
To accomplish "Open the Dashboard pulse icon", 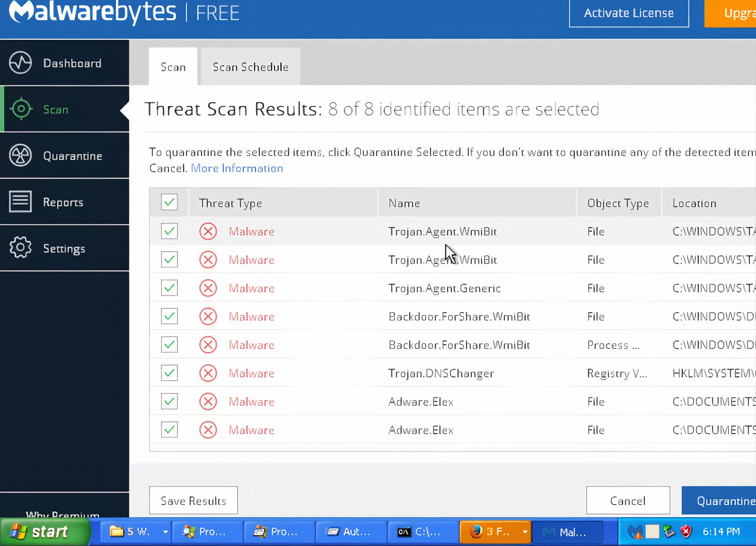I will click(20, 63).
